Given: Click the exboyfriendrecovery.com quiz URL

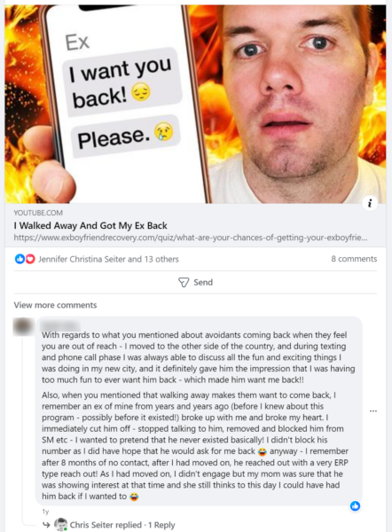Looking at the screenshot, I should coord(191,238).
